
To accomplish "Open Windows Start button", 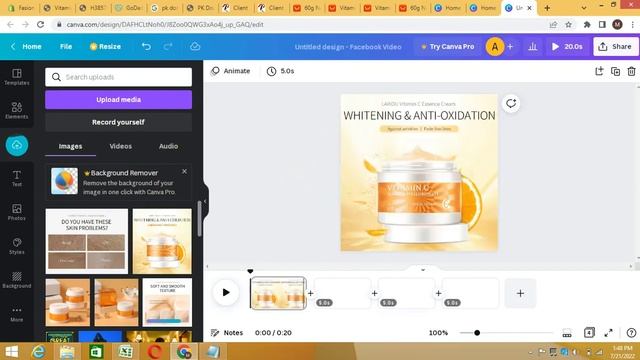I will 12,351.
